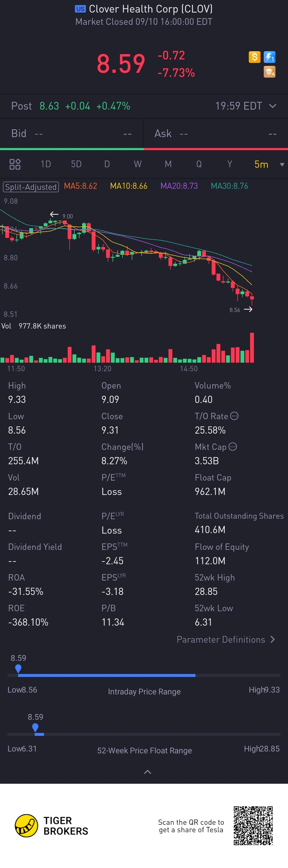Tap the tallest final volume bar
The width and height of the screenshot is (288, 868).
[x=252, y=347]
